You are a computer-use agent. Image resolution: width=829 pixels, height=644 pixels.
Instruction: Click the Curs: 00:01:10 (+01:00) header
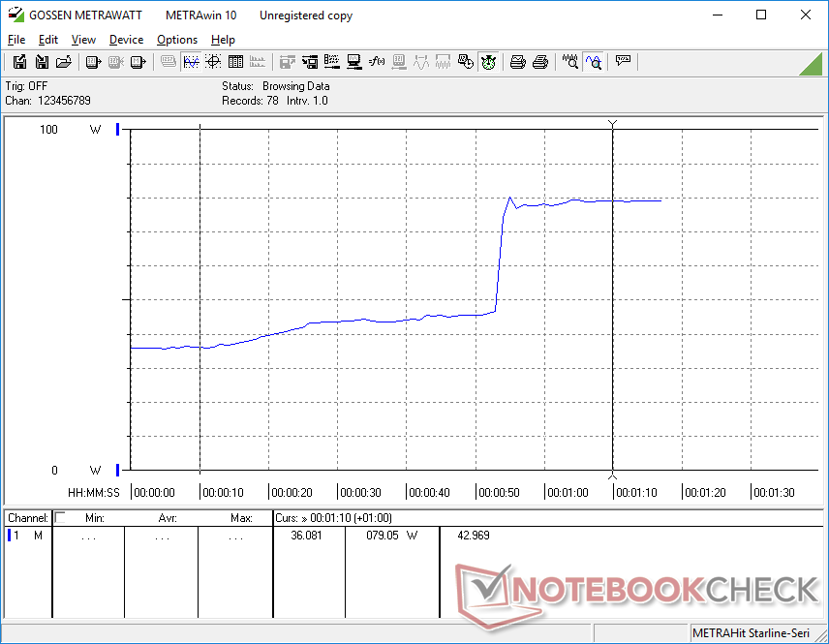333,518
